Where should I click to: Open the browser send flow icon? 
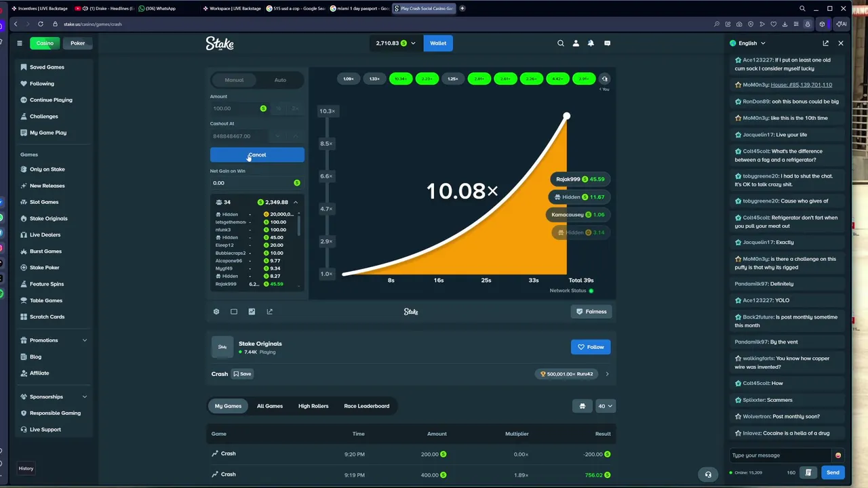tap(762, 24)
